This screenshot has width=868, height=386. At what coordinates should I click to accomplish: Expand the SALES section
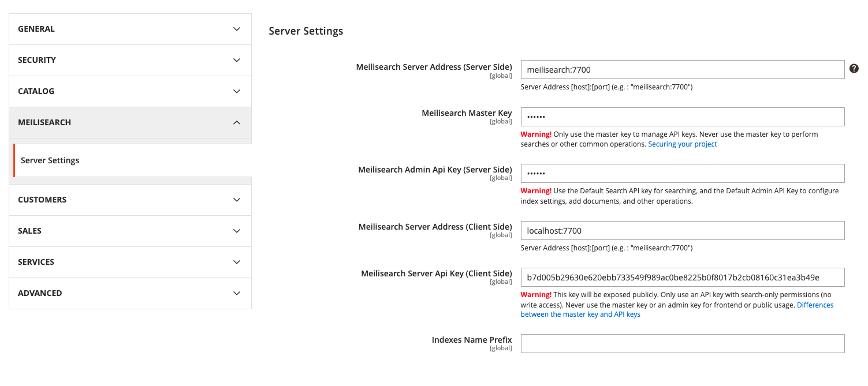pos(130,231)
